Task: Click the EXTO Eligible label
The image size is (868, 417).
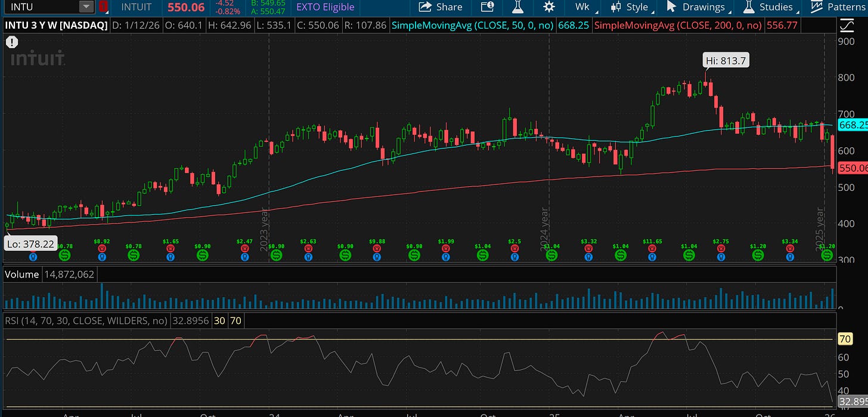Action: point(325,7)
